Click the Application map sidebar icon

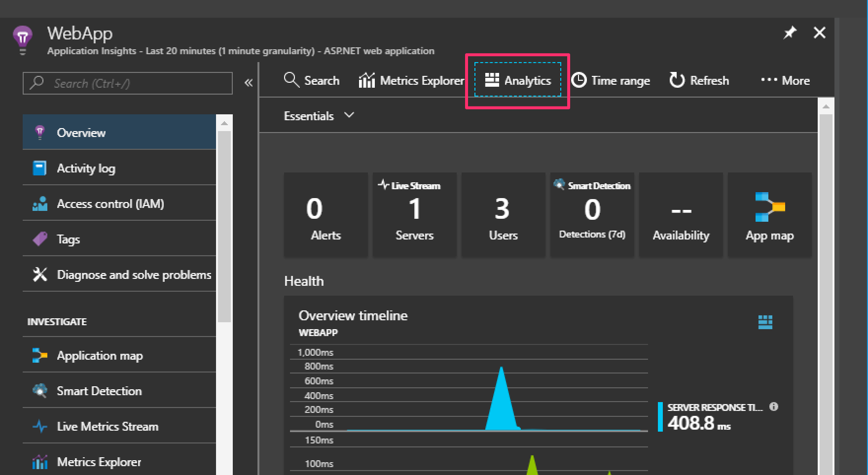39,355
